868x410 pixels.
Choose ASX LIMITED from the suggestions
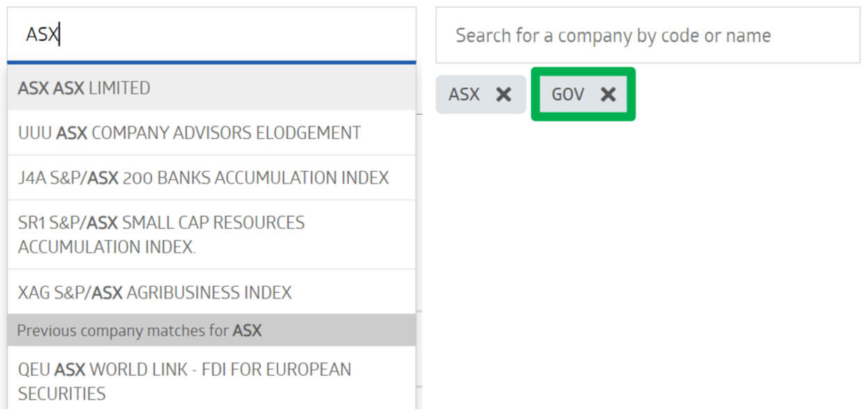pyautogui.click(x=211, y=88)
